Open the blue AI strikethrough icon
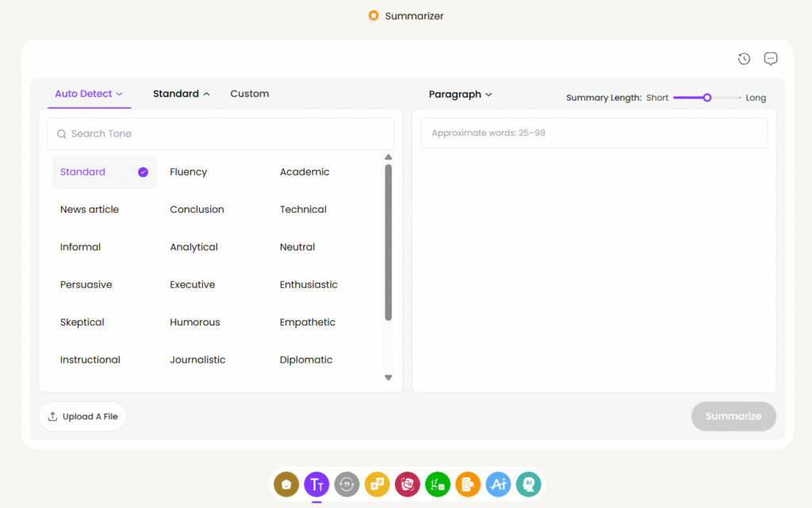 498,483
